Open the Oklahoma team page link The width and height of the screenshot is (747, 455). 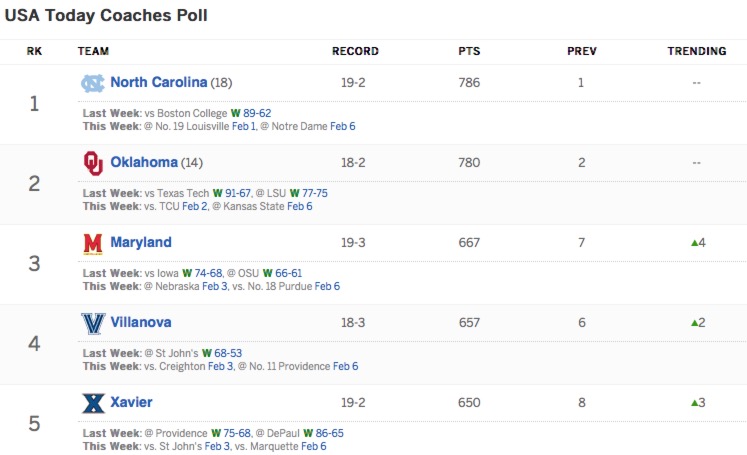144,162
